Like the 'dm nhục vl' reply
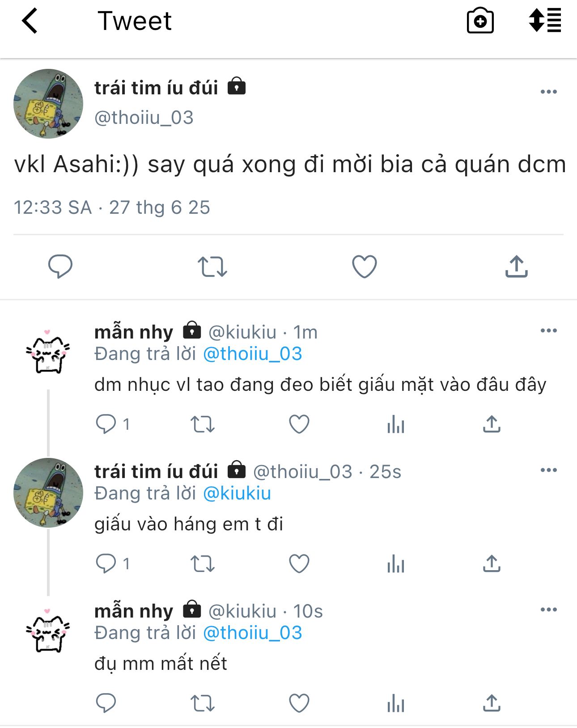The image size is (577, 728). click(299, 424)
